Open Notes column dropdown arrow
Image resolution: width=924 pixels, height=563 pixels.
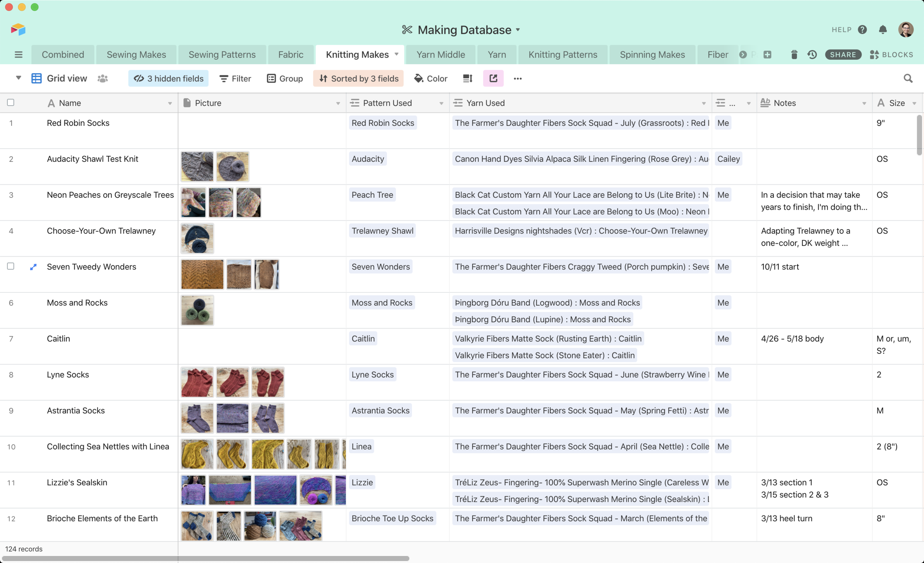[864, 103]
